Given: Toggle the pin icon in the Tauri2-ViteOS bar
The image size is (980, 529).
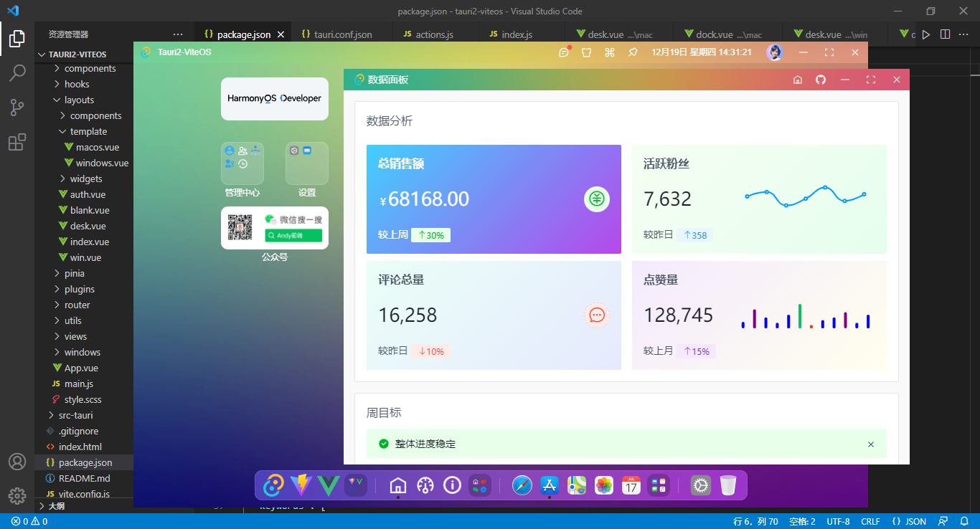Looking at the screenshot, I should [x=633, y=52].
